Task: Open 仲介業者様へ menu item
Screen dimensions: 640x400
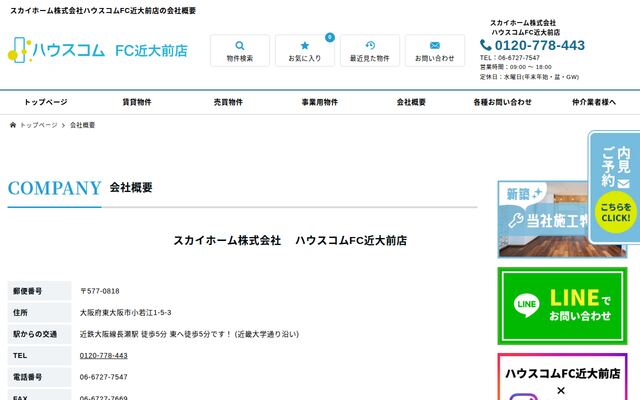Action: [594, 102]
